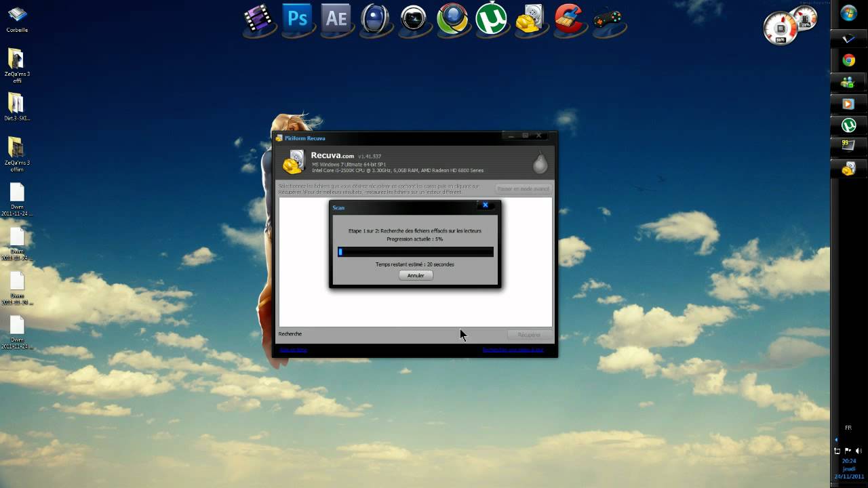
Task: Click the uTorrent icon in the side taskbar
Action: [x=848, y=125]
